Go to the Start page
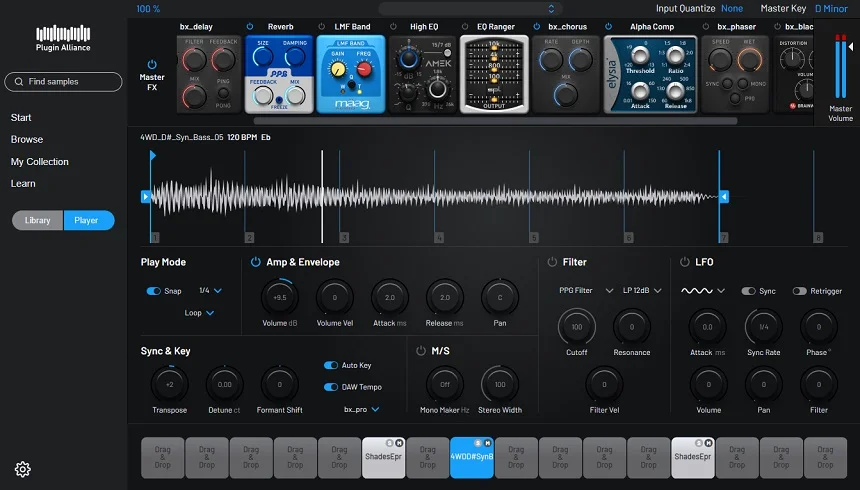 pos(21,117)
